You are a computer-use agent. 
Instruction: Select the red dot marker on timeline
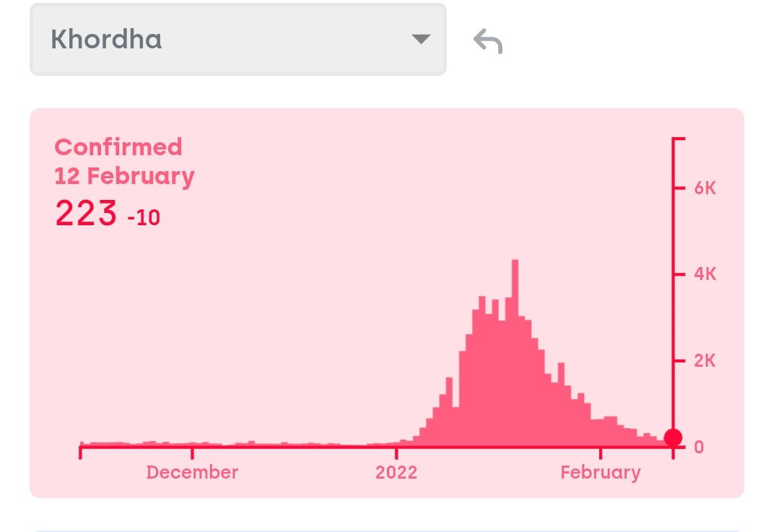[673, 437]
